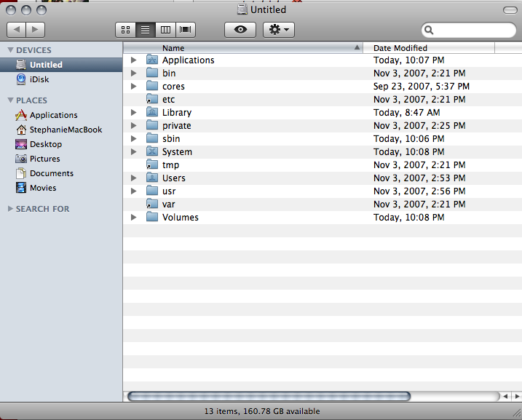Image resolution: width=522 pixels, height=420 pixels.
Task: Click the var alias folder icon
Action: pos(152,204)
